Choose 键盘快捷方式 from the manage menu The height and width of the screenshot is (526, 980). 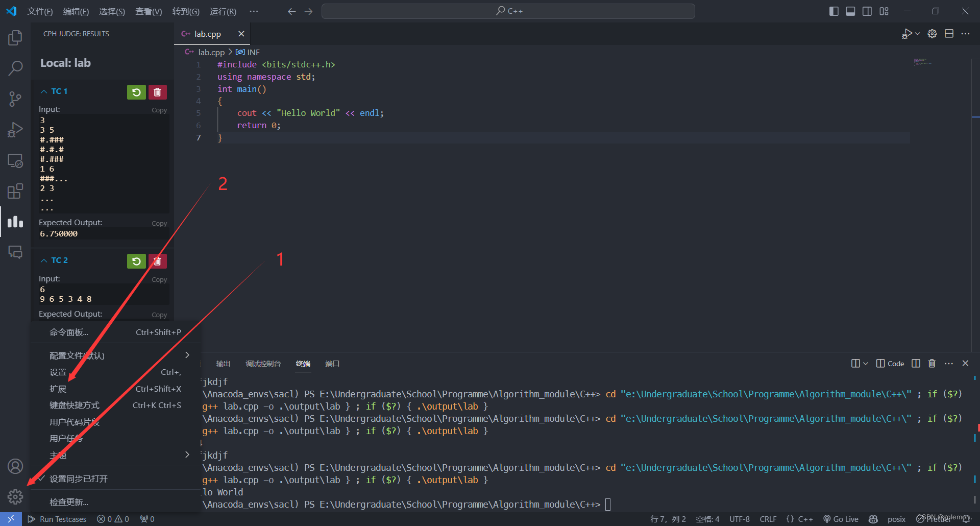(x=115, y=405)
